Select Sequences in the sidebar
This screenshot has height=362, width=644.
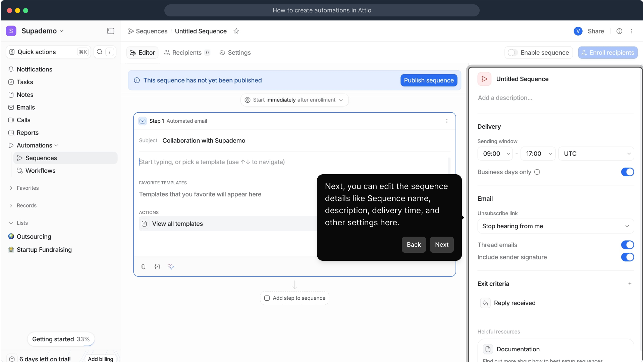click(x=65, y=158)
